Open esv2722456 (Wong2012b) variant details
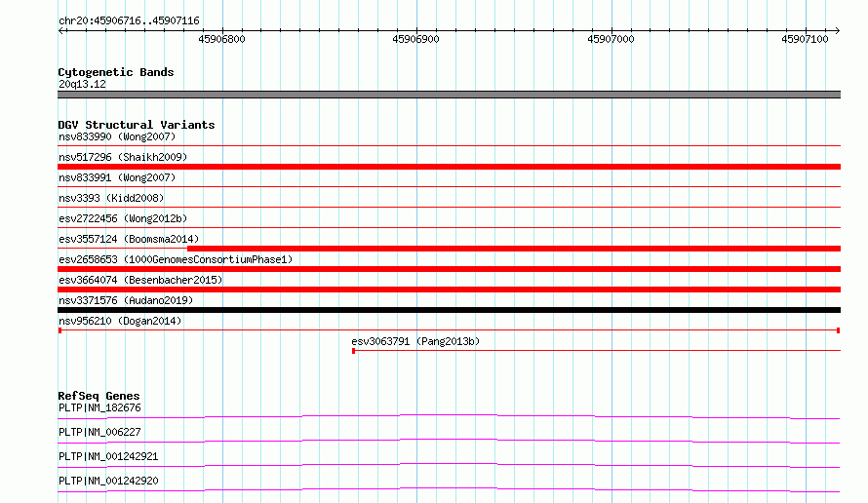The height and width of the screenshot is (503, 868). [123, 218]
